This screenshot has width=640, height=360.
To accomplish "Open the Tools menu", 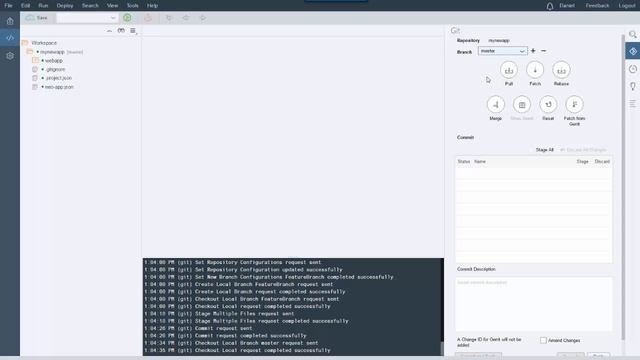I will point(132,6).
